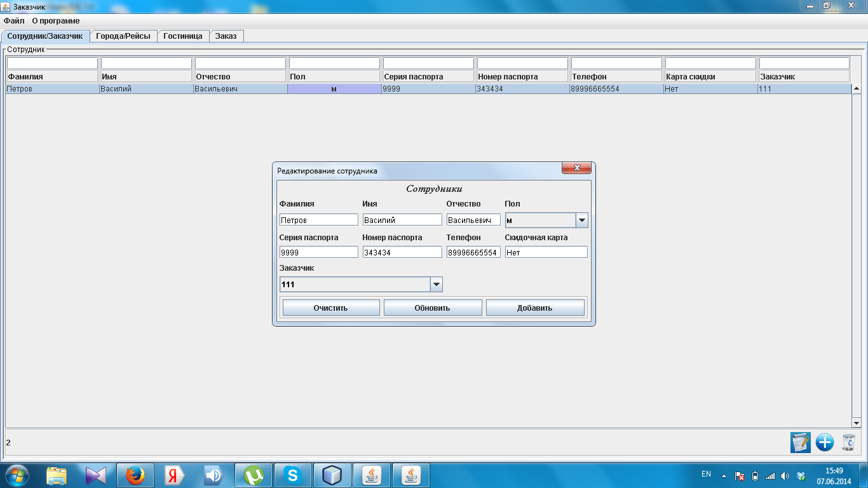Switch to the Гостиница tab
Viewport: 868px width, 488px height.
182,36
